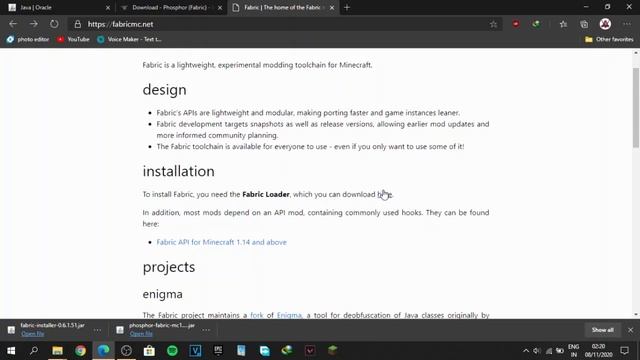Open Edge settings and more menu
Screen dimensions: 640x360
click(x=627, y=24)
